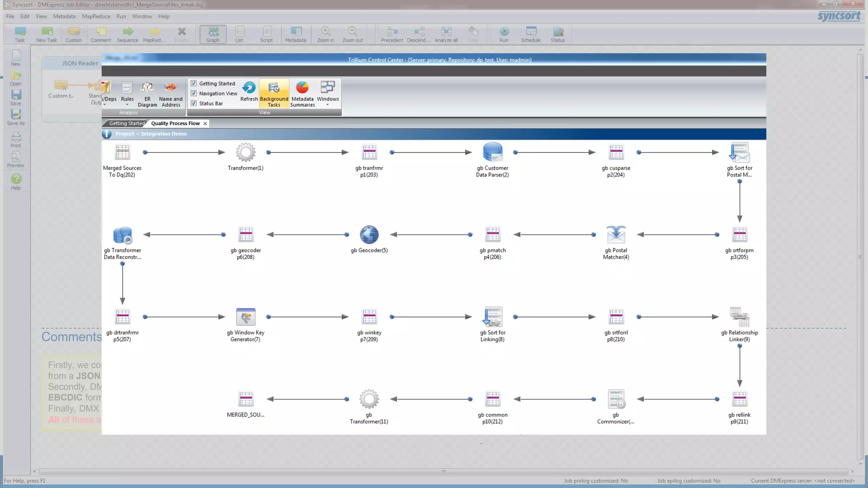
Task: Click the Run toolbar button
Action: point(504,34)
